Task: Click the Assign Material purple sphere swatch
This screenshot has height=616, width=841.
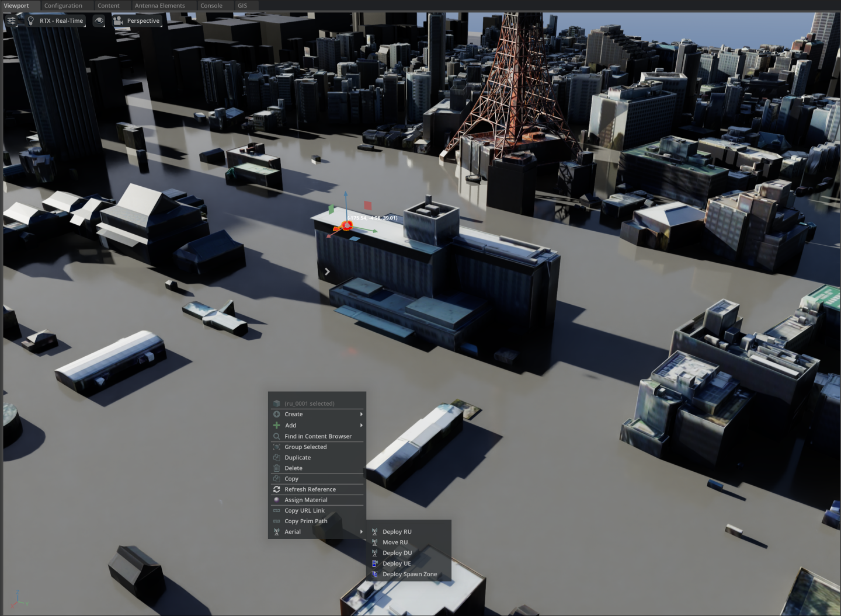Action: (x=277, y=500)
